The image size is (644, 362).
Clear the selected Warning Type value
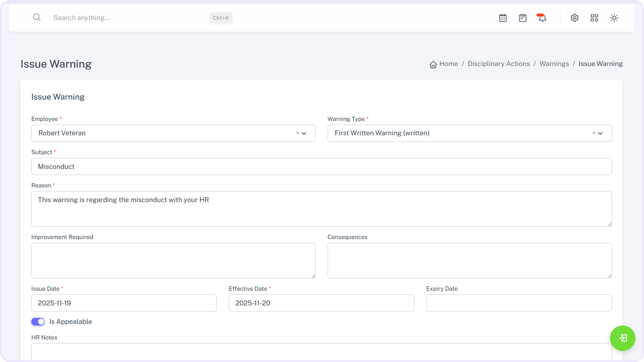click(x=594, y=133)
